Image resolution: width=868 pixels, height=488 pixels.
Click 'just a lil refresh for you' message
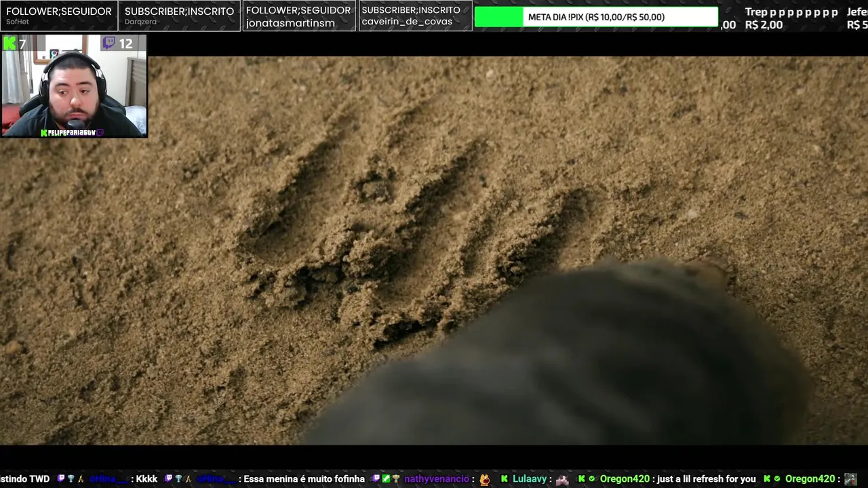coord(706,479)
